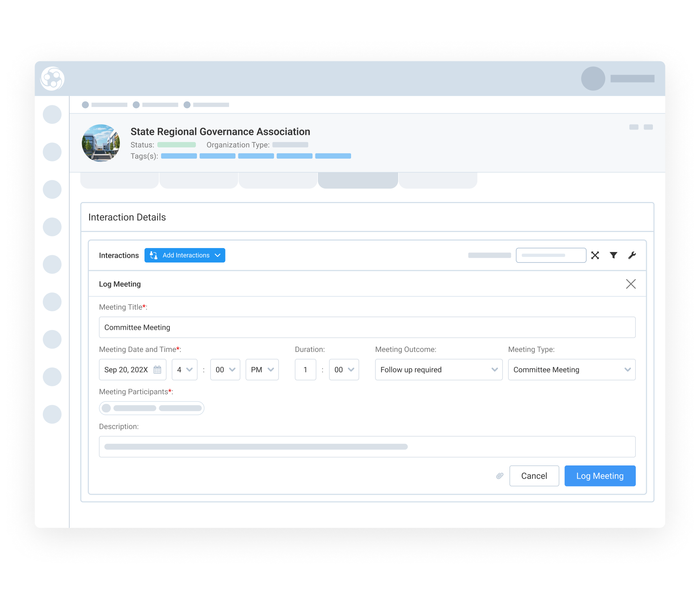This screenshot has width=700, height=589.
Task: Open the calendar date picker
Action: (x=157, y=369)
